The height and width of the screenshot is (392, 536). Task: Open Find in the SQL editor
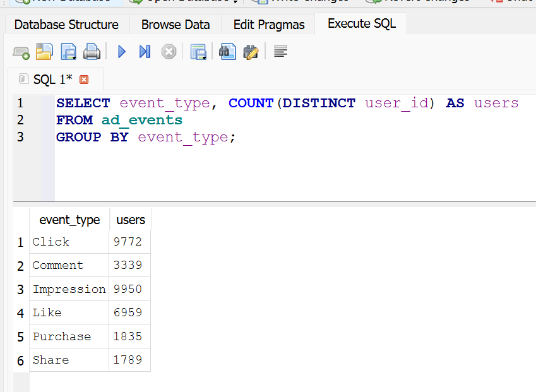tap(227, 52)
